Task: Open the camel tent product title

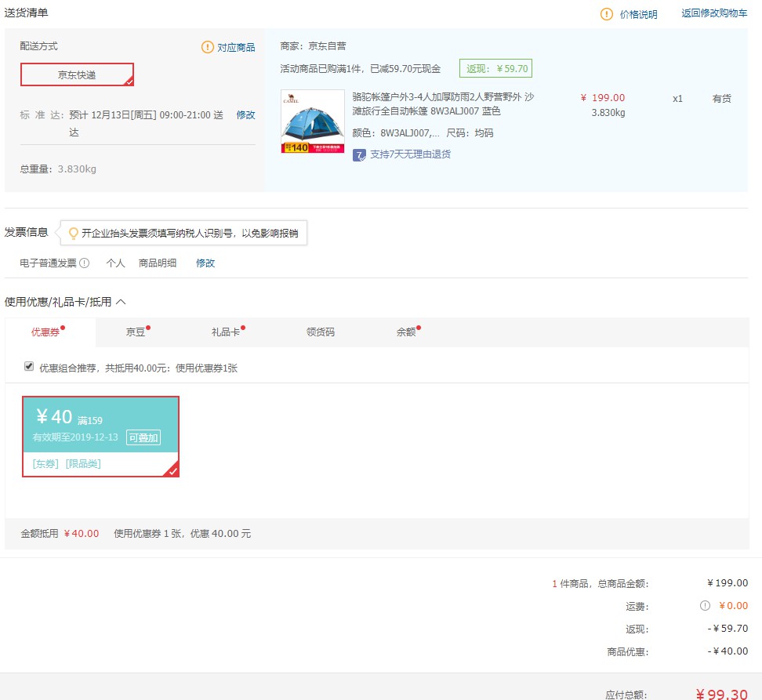Action: (x=443, y=104)
